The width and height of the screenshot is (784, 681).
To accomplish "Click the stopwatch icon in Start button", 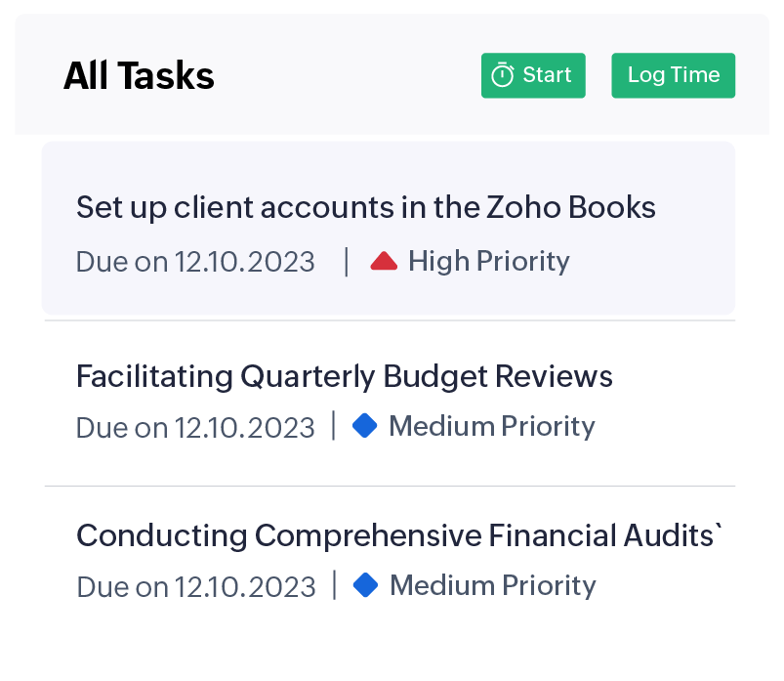I will 502,75.
